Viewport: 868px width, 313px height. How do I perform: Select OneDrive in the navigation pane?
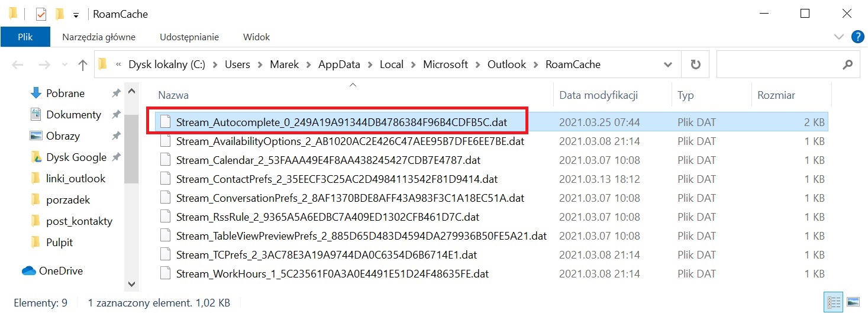60,271
